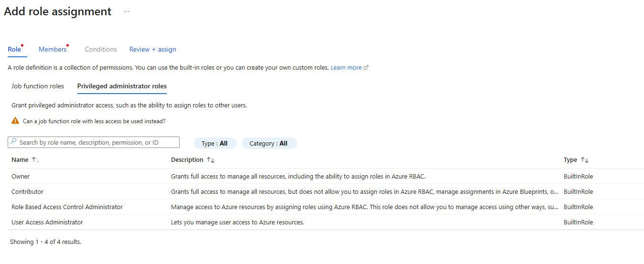Sort roles by Type using arrows
Image resolution: width=644 pixels, height=264 pixels.
click(585, 160)
